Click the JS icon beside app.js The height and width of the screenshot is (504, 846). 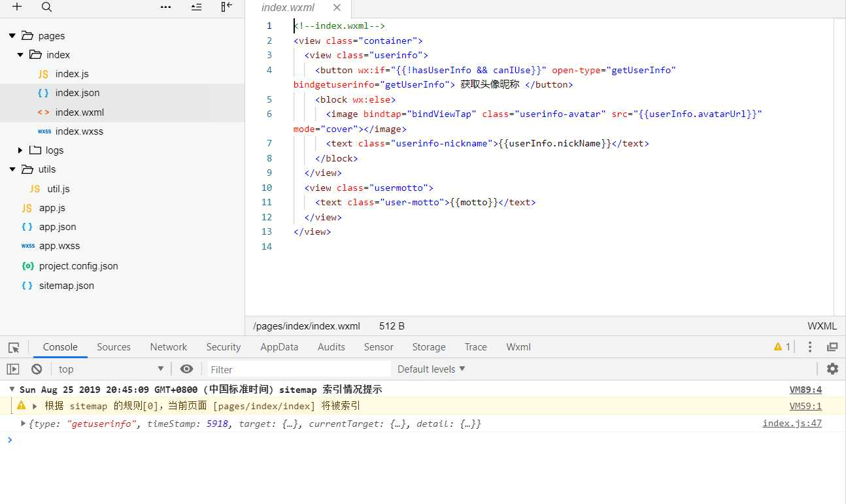click(x=27, y=208)
